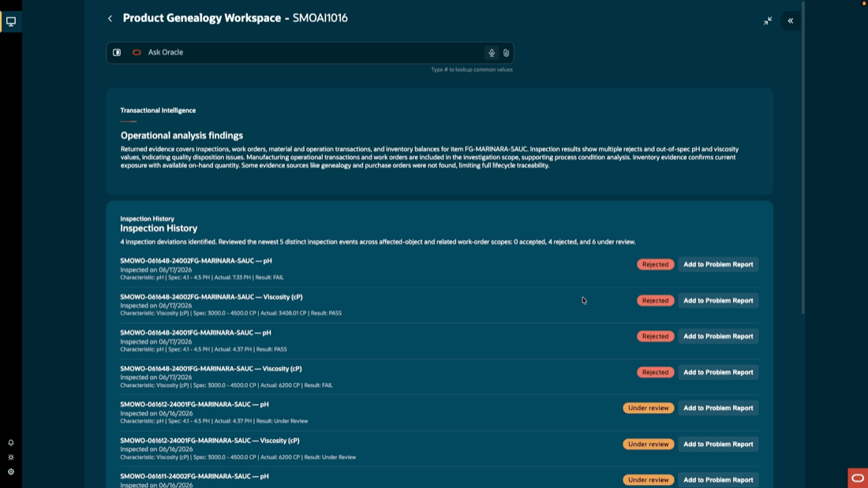
Task: Click Rejected badge on SMOWO-061648-24002 Viscosity row
Action: (x=656, y=301)
